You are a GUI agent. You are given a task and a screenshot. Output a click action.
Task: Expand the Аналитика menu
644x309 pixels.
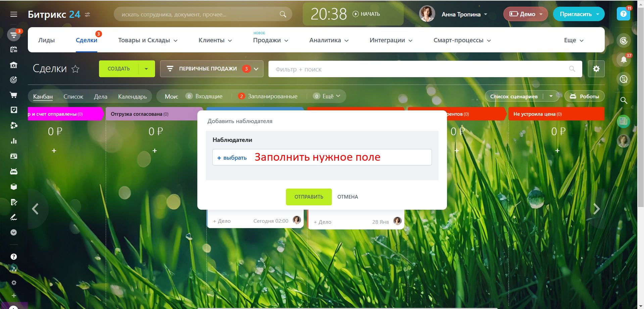[329, 40]
